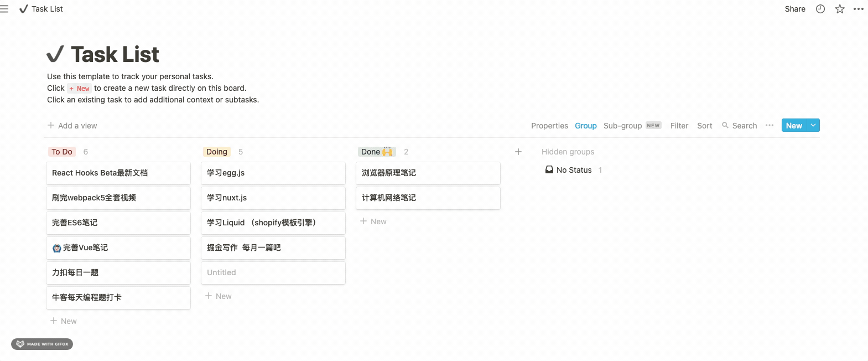This screenshot has width=868, height=361.
Task: Open card 学习nuxt.js
Action: [x=273, y=198]
